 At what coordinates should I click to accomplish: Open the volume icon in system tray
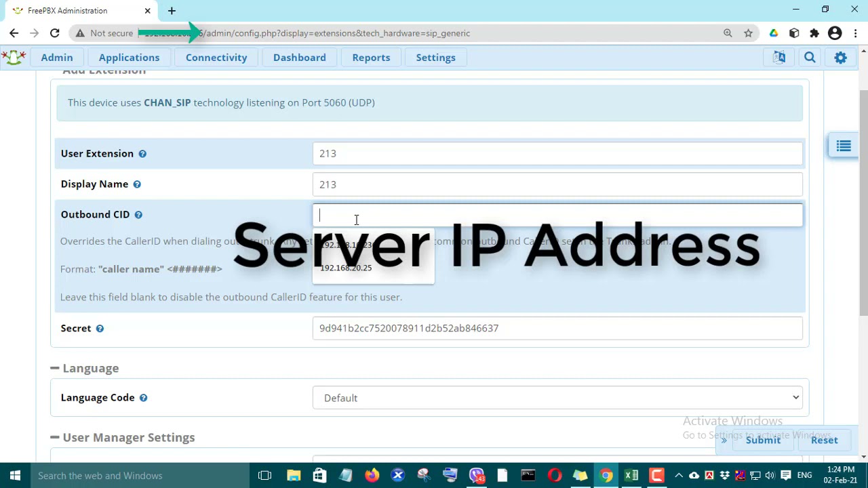(770, 476)
